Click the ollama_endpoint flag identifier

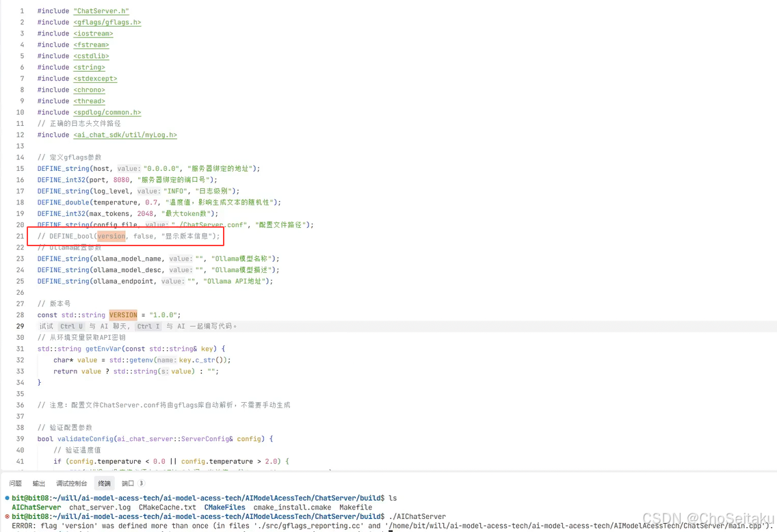coord(123,281)
